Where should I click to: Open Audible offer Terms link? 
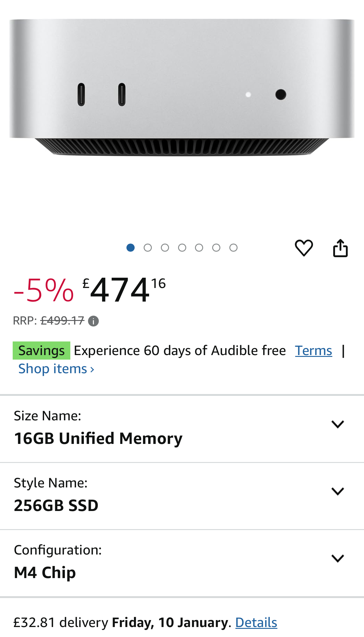[x=313, y=351]
